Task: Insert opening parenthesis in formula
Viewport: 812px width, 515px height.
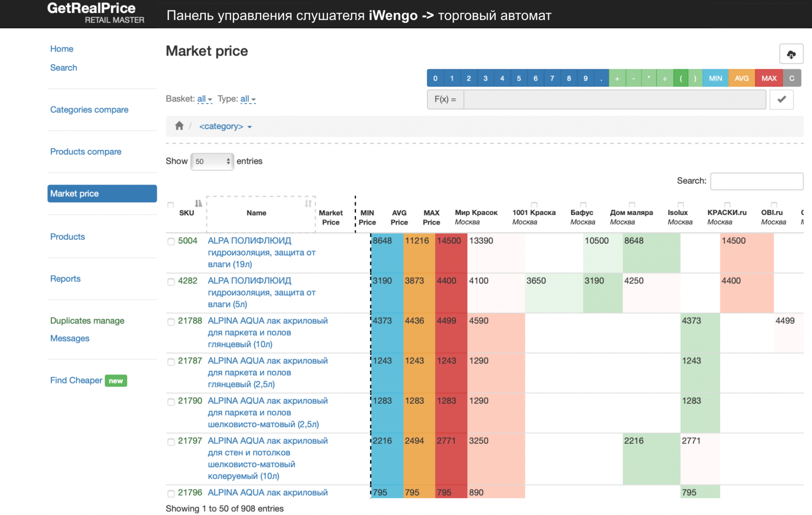Action: pos(680,78)
